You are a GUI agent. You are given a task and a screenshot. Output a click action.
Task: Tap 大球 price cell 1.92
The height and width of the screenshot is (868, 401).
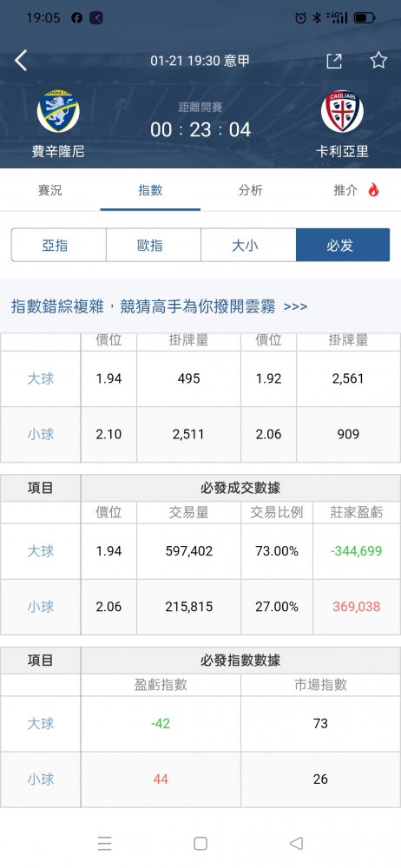pos(268,379)
